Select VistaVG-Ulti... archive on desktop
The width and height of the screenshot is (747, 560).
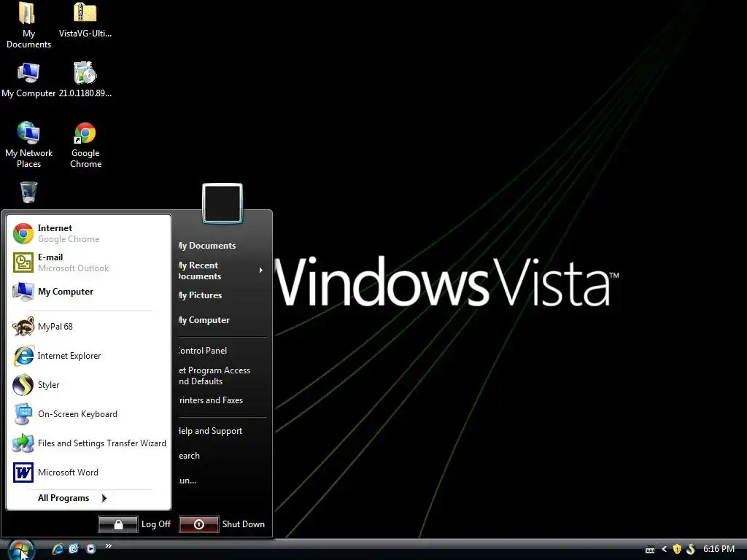85,20
